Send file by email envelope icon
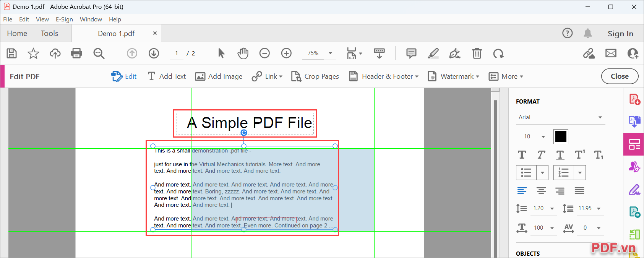Viewport: 644px width, 258px height. pos(611,54)
